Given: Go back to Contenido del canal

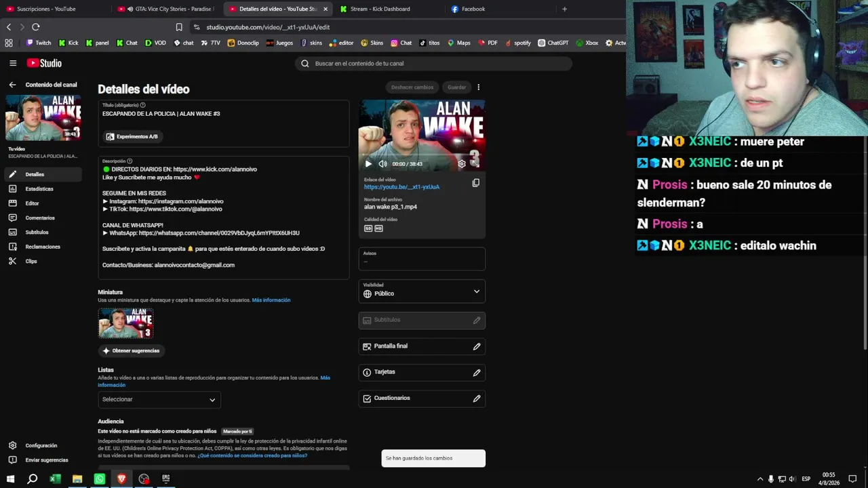Looking at the screenshot, I should tap(12, 85).
